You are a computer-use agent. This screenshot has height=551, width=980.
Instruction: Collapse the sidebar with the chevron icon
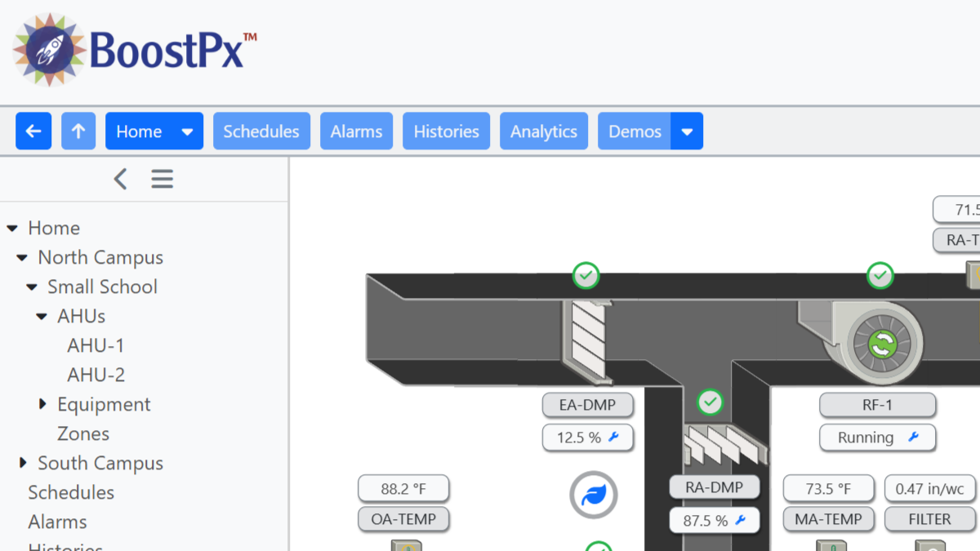120,179
